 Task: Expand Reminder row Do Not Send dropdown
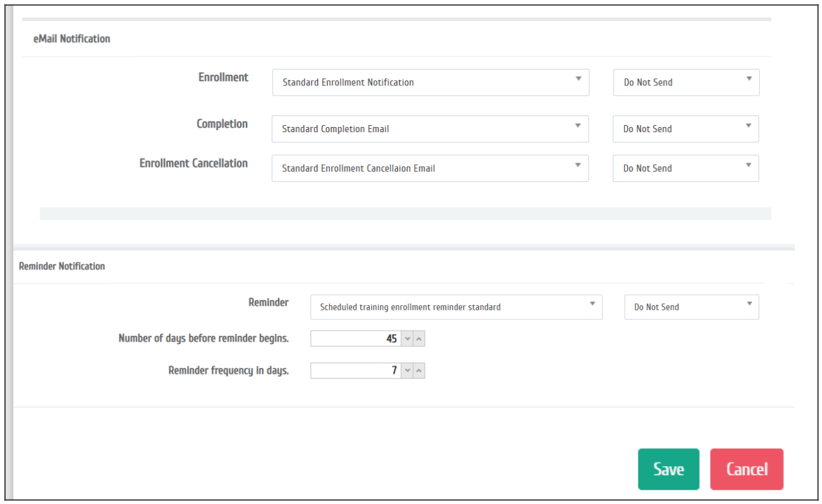(x=691, y=307)
